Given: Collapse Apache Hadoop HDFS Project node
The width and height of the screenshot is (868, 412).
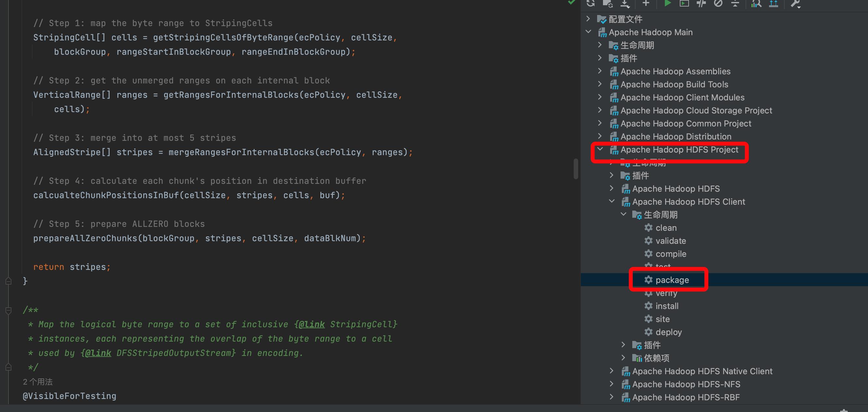Looking at the screenshot, I should pyautogui.click(x=600, y=149).
